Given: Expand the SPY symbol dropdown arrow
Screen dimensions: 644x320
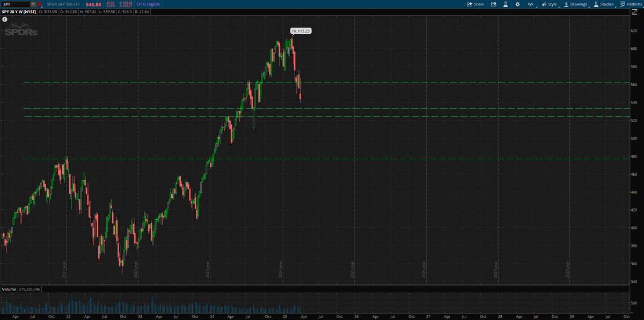Looking at the screenshot, I should pos(33,4).
